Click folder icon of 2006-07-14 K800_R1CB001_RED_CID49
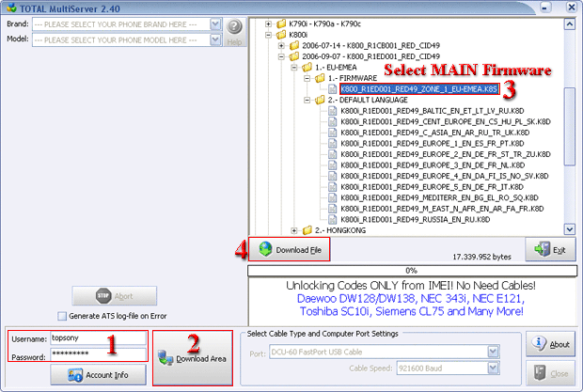The width and height of the screenshot is (583, 392). (x=294, y=45)
